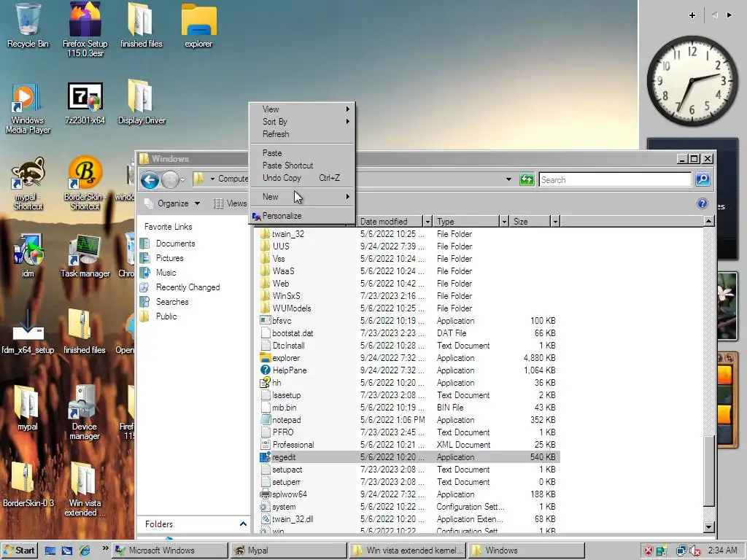The width and height of the screenshot is (747, 560).
Task: Click the red security alert tray icon
Action: (x=648, y=551)
